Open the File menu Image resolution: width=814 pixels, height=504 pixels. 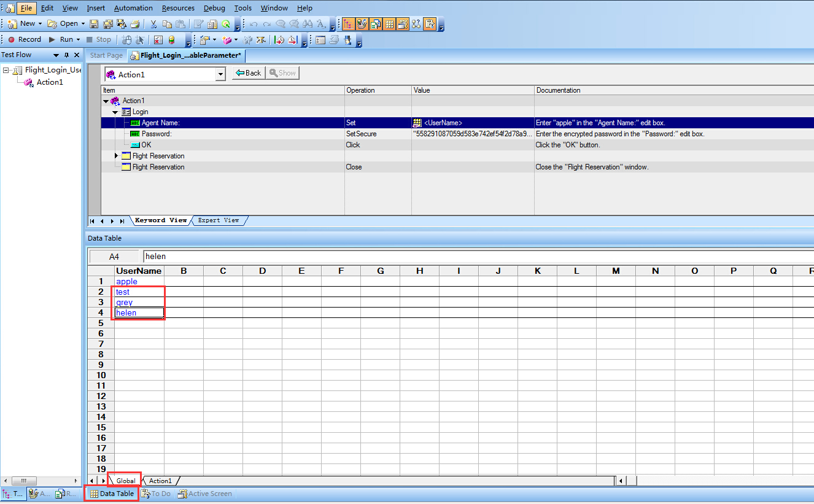pyautogui.click(x=26, y=8)
